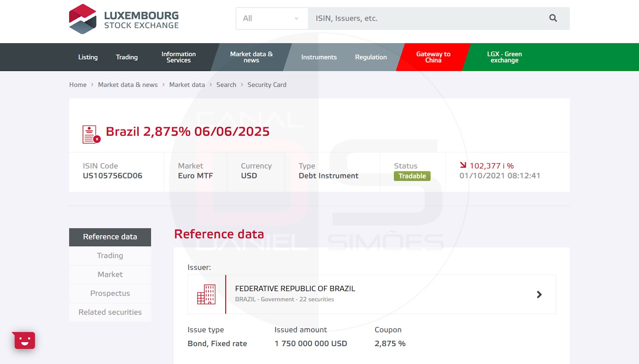Open the Gateway to China section
Screen dimensions: 639x364
pos(433,57)
